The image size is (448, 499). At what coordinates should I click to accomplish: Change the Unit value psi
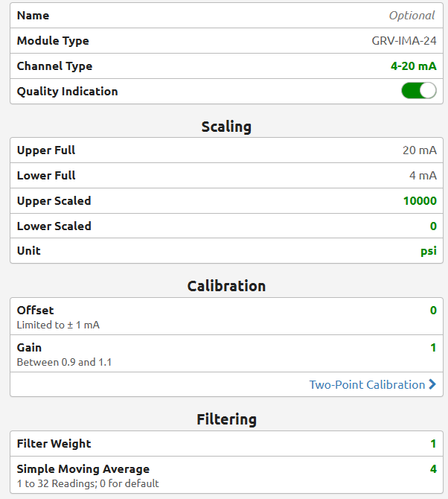click(429, 251)
